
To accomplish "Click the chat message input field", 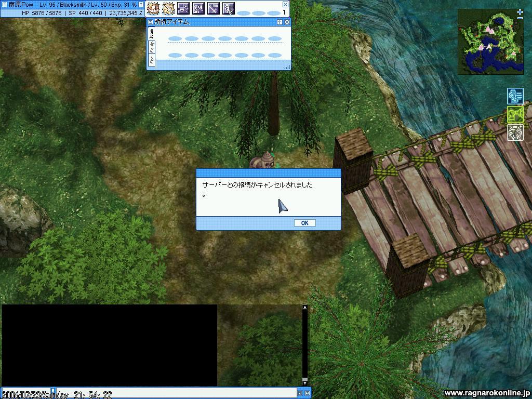I will click(x=177, y=393).
